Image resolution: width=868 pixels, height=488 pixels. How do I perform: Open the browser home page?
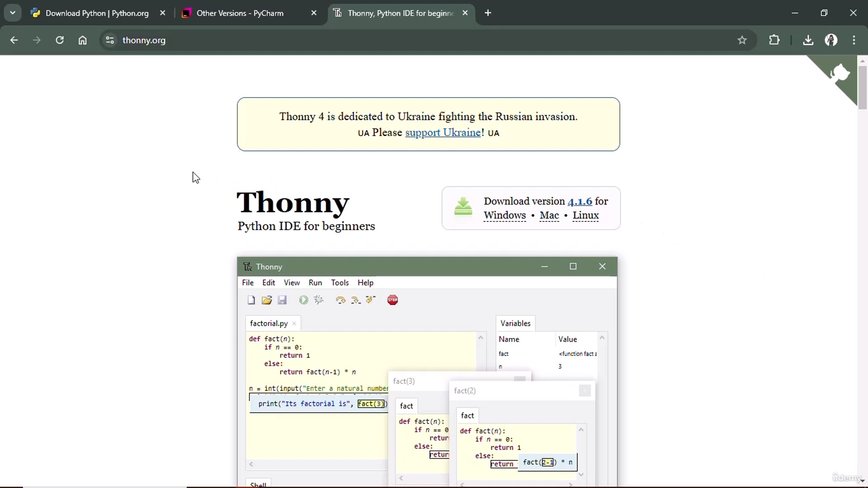pyautogui.click(x=82, y=40)
